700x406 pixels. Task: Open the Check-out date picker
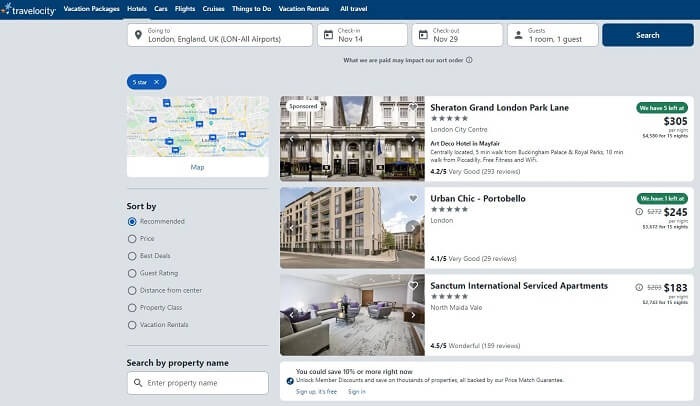point(458,35)
